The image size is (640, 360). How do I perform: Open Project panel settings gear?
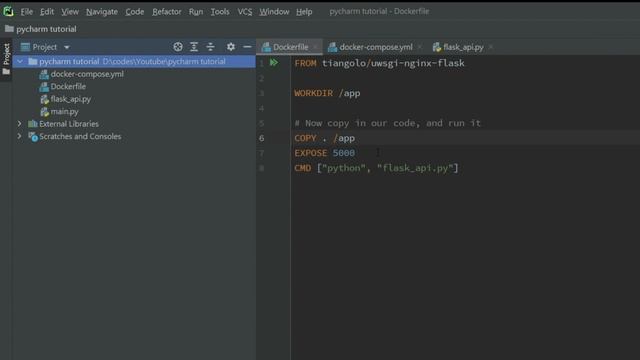point(231,47)
